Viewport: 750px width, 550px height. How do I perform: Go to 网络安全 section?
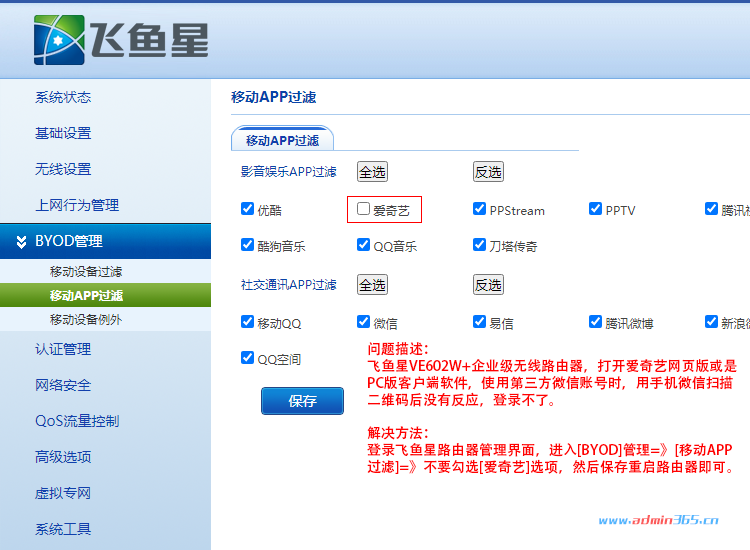pyautogui.click(x=63, y=385)
